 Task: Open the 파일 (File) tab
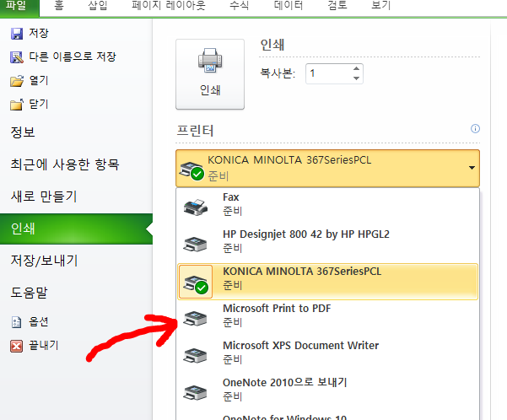tap(19, 7)
